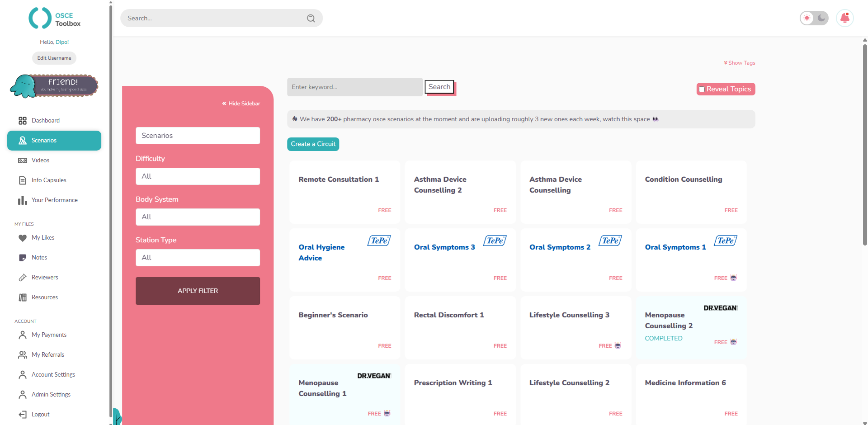Viewport: 868px width, 425px height.
Task: Click the teal leaf icon at sidebar bottom
Action: [117, 417]
